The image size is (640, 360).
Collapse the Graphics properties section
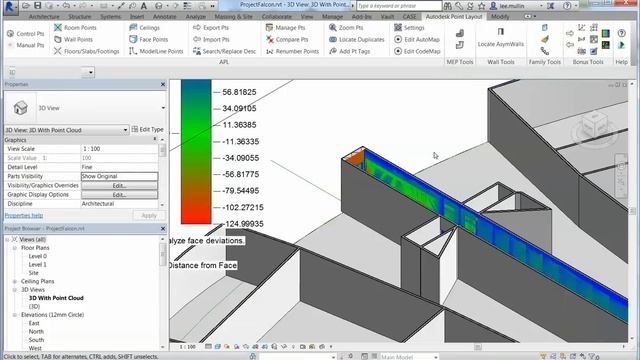click(x=155, y=140)
